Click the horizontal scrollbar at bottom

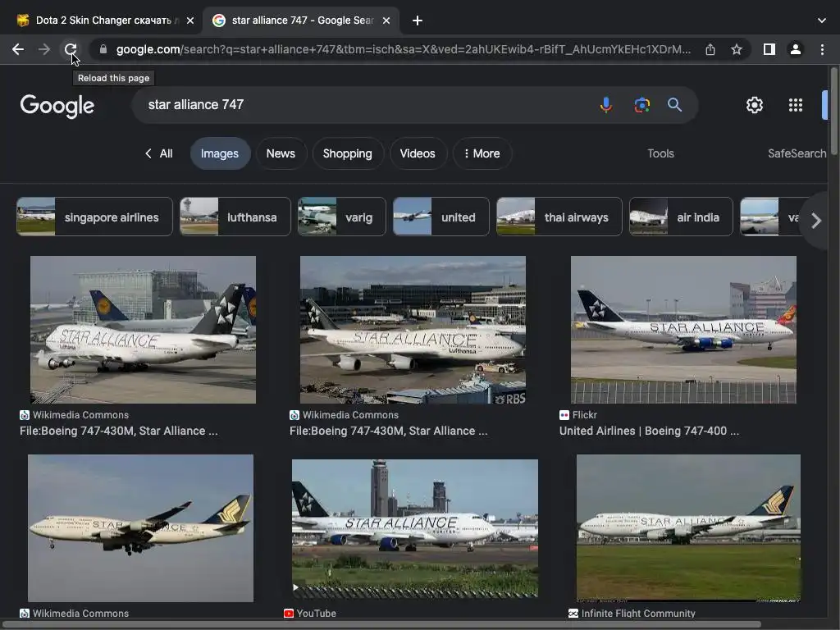pyautogui.click(x=381, y=624)
